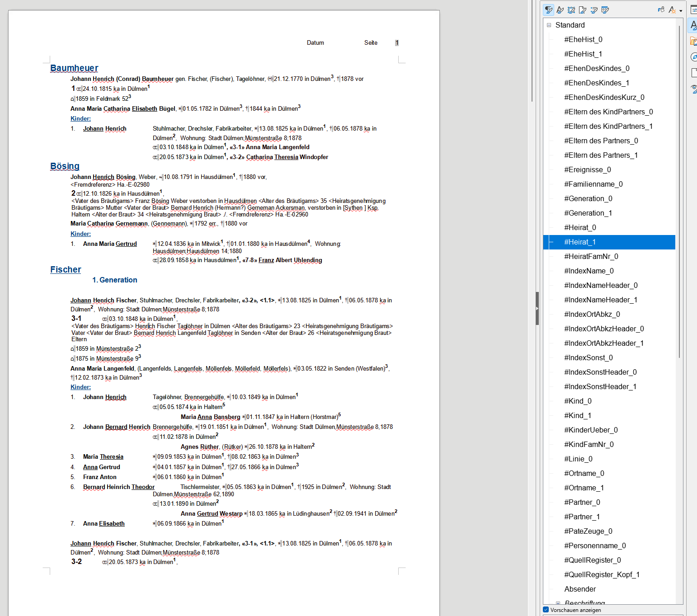Click the Baumheuer heading link
The height and width of the screenshot is (616, 697).
coord(74,68)
